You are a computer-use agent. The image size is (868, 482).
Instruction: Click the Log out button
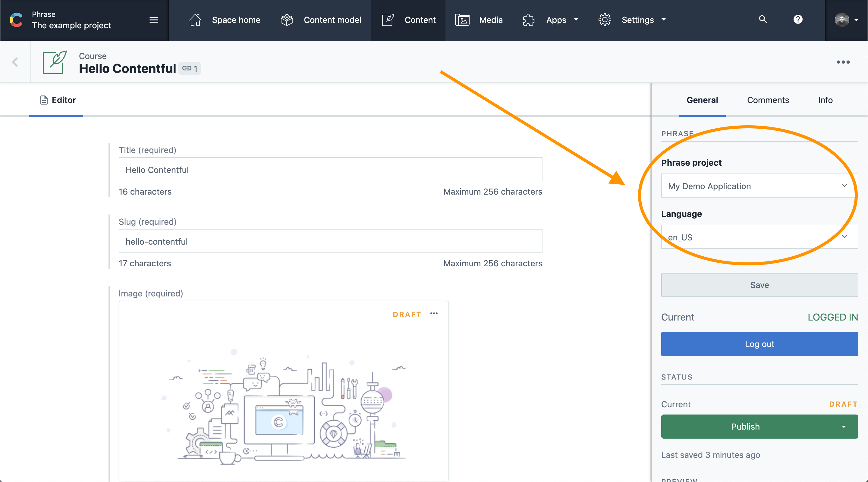point(759,344)
